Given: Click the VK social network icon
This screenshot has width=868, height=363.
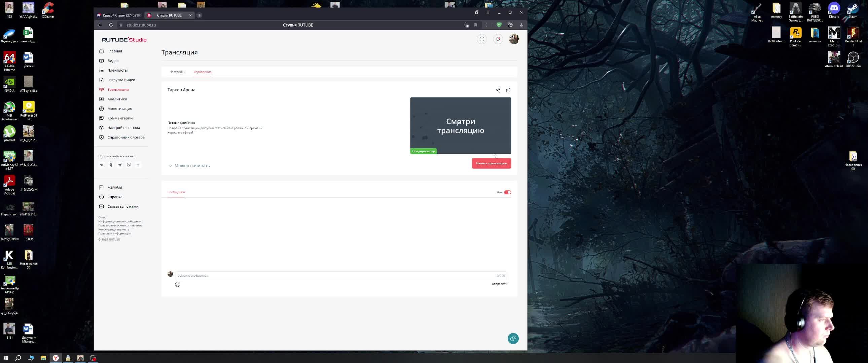Looking at the screenshot, I should [101, 165].
